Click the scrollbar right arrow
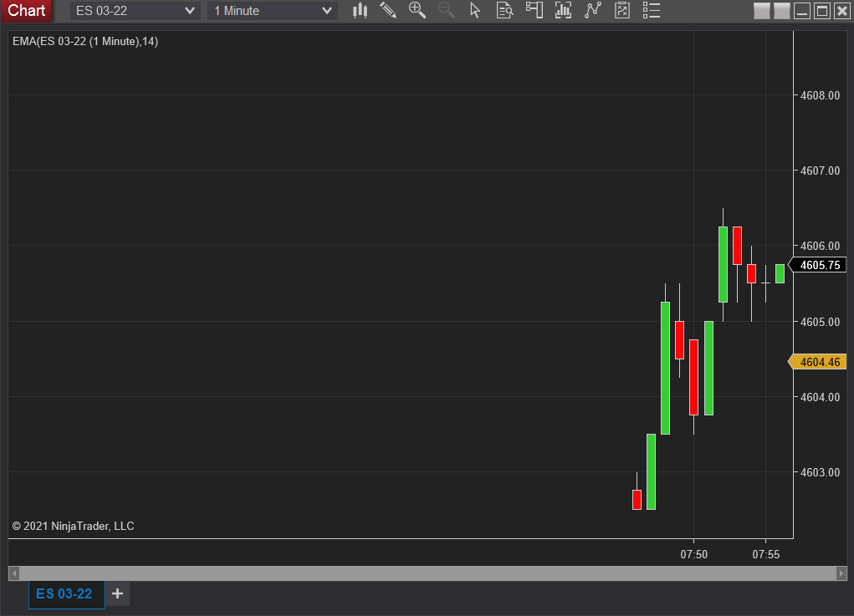This screenshot has height=616, width=854. [x=841, y=573]
